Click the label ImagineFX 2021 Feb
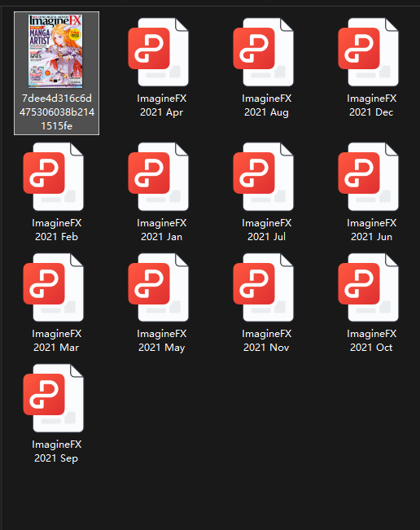 pyautogui.click(x=56, y=230)
